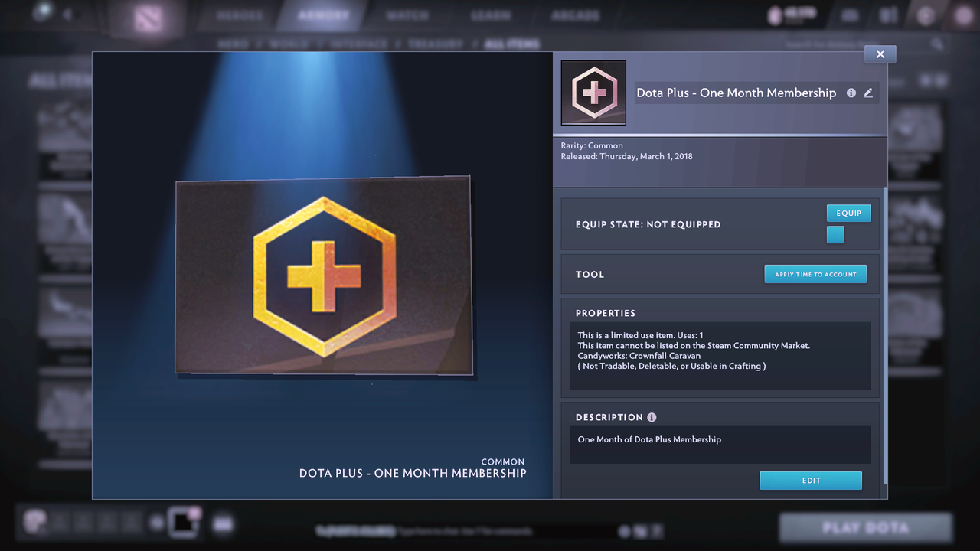Tick the teal checkbox below the Equip button

click(x=835, y=235)
